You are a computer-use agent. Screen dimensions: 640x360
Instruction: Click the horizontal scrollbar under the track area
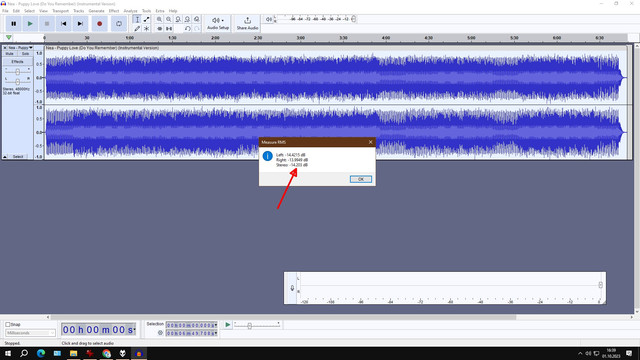coord(282,317)
